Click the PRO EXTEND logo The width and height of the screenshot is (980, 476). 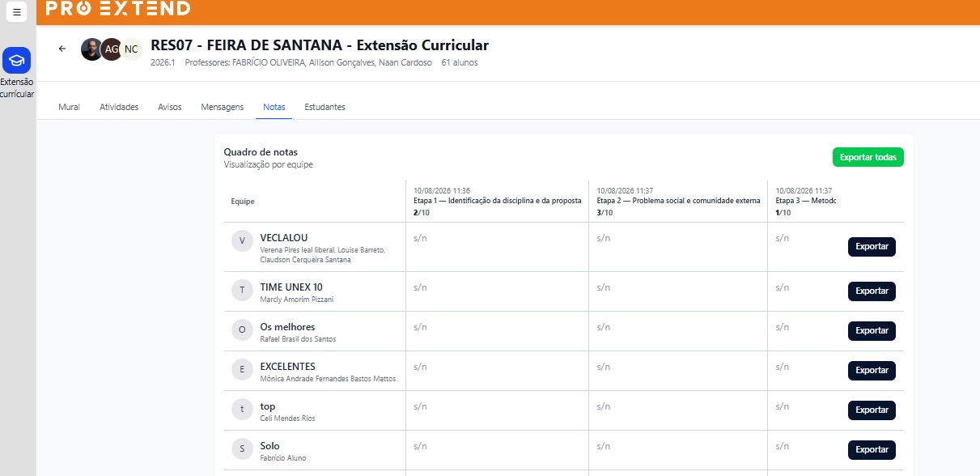118,8
